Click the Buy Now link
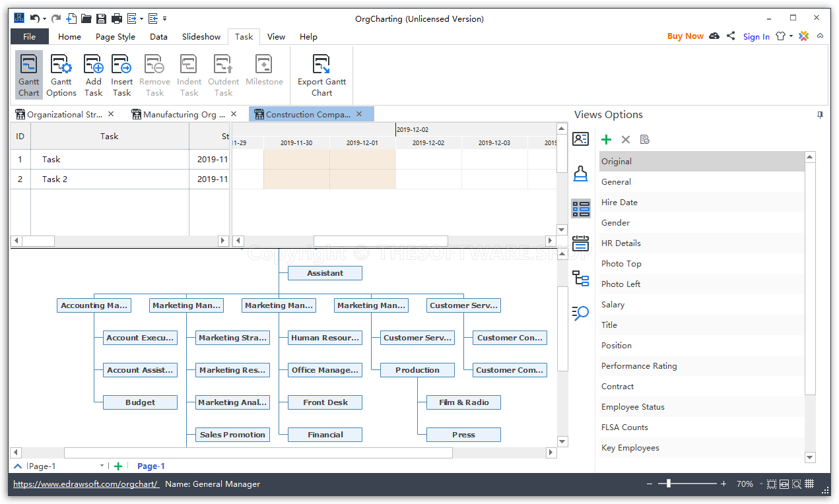Viewport: 839px width, 504px height. (x=685, y=36)
